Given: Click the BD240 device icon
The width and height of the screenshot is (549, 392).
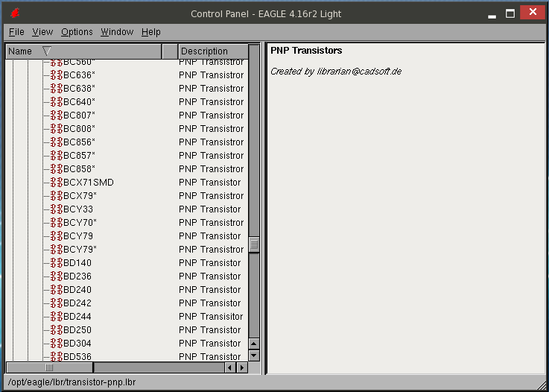Looking at the screenshot, I should (57, 290).
